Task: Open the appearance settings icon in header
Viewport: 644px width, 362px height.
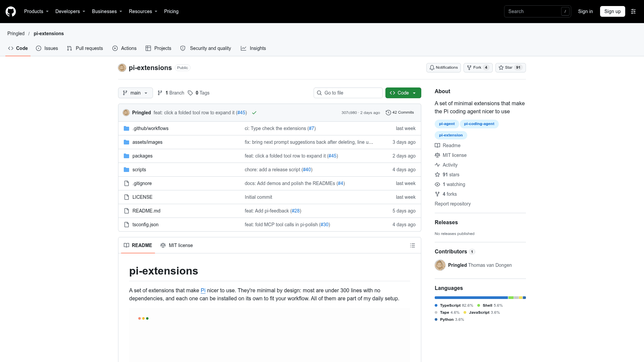Action: coord(633,11)
